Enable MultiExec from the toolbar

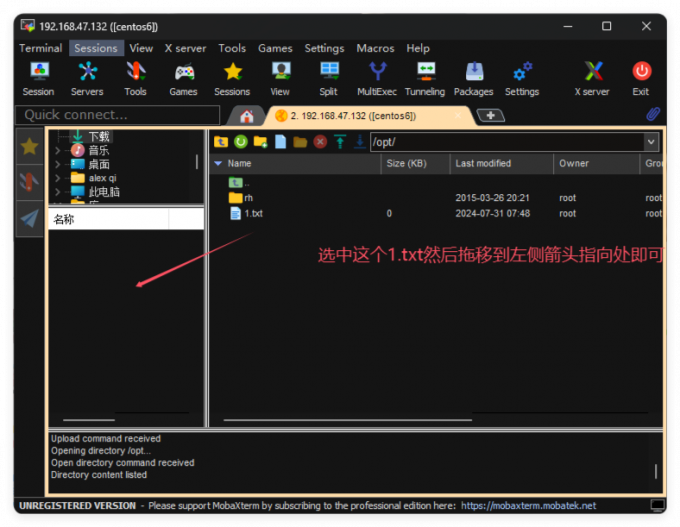pos(377,79)
